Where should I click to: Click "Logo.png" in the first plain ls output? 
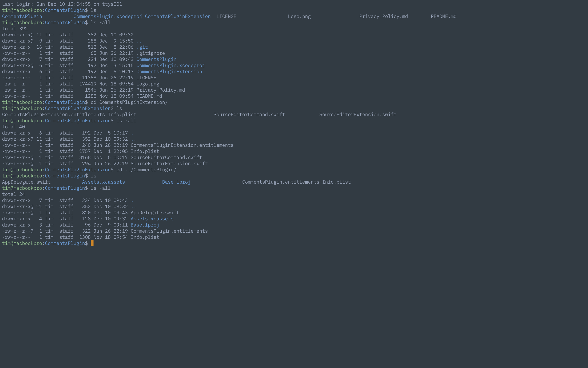pos(299,16)
